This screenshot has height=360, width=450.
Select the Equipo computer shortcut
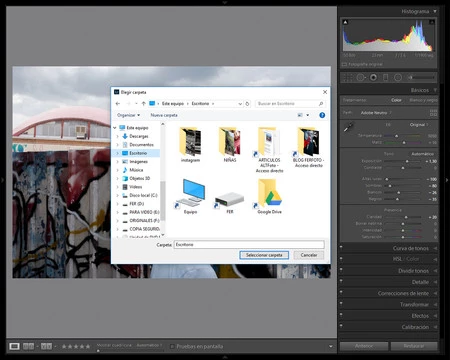pos(190,197)
